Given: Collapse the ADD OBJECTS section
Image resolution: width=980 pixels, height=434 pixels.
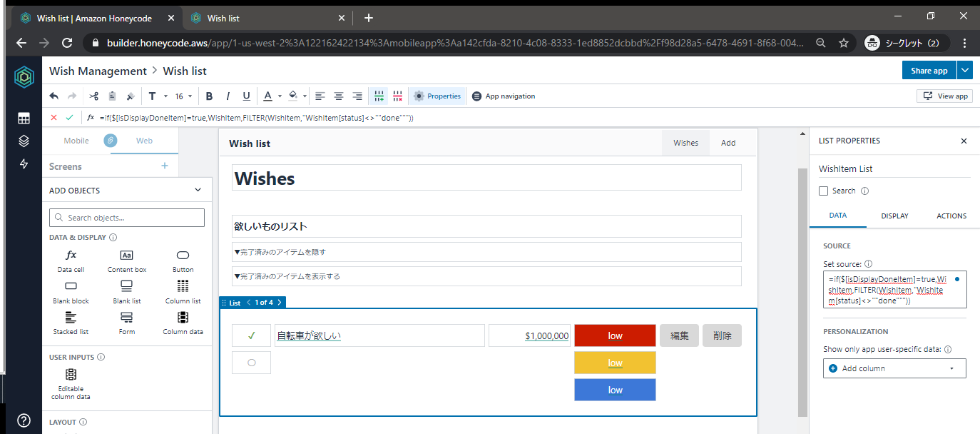Looking at the screenshot, I should pos(198,190).
